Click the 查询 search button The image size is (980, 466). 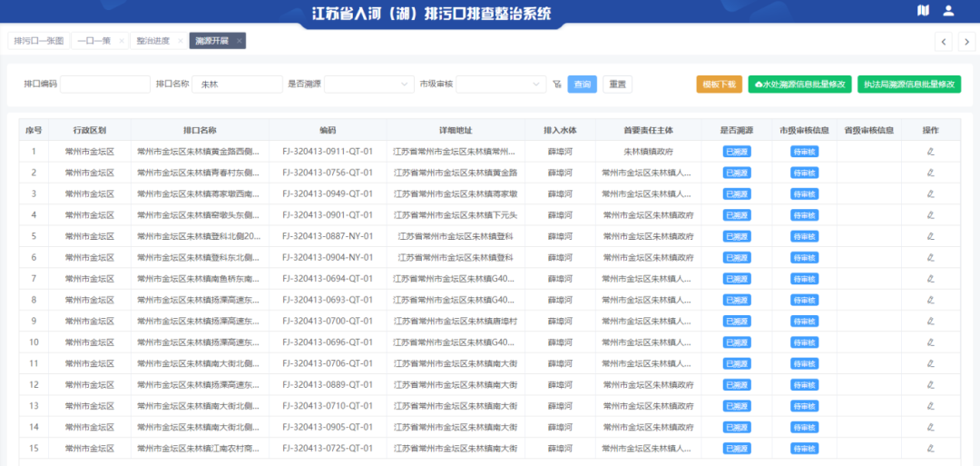pos(582,84)
